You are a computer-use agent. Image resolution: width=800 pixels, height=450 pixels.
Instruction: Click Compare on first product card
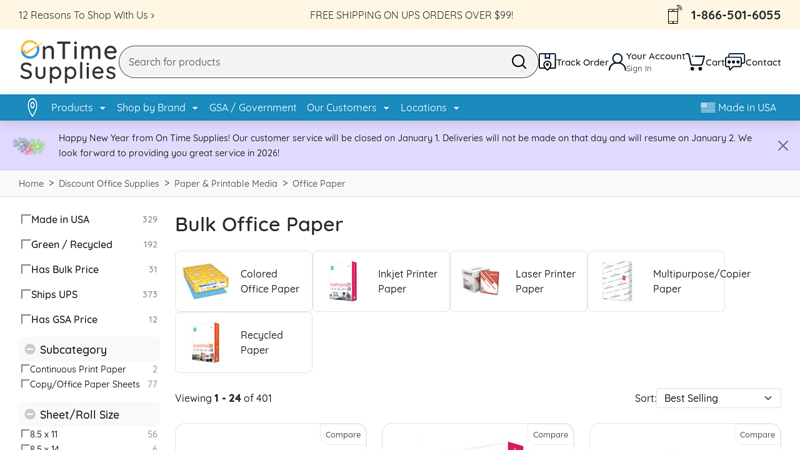click(343, 435)
